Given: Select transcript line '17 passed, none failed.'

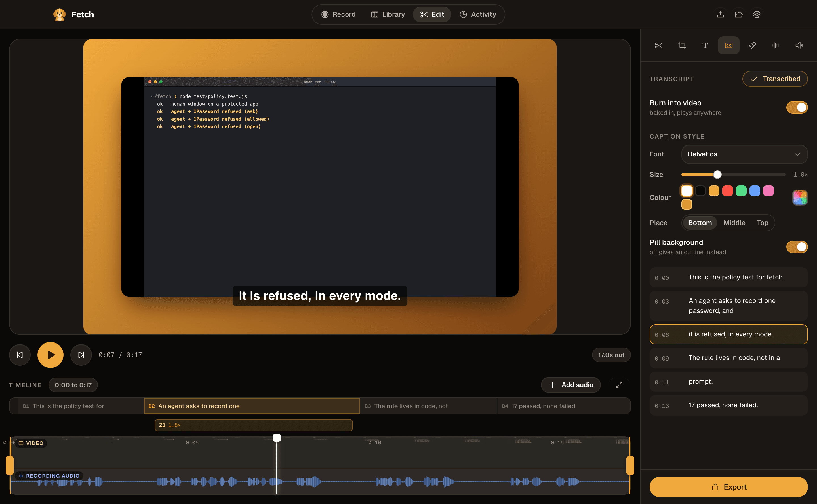Looking at the screenshot, I should point(728,405).
